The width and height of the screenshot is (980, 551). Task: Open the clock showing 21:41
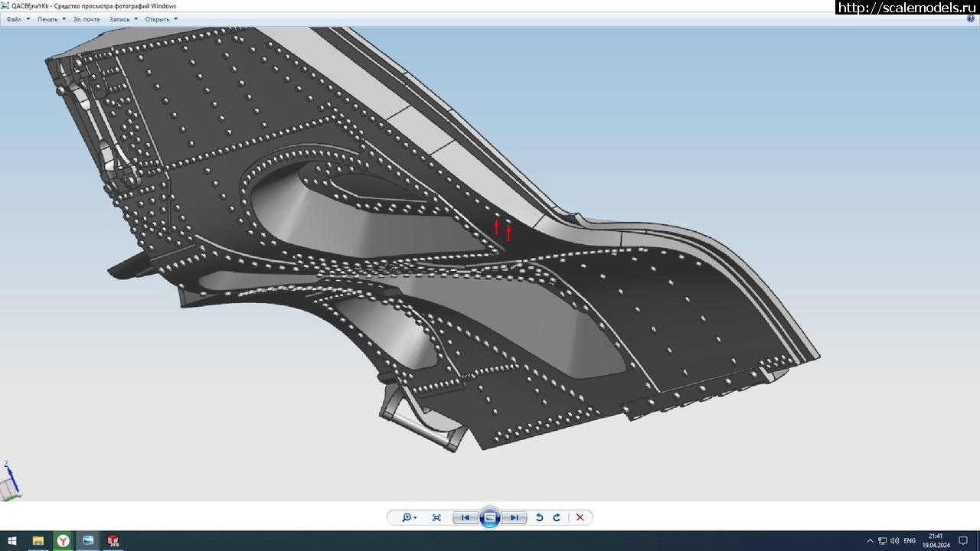tap(935, 540)
